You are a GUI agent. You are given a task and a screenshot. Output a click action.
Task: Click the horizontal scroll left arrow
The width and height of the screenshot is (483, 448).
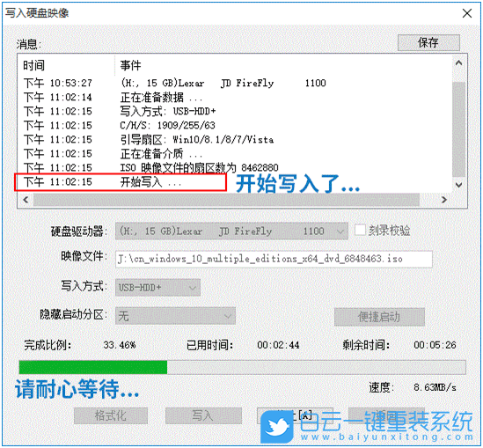26,200
